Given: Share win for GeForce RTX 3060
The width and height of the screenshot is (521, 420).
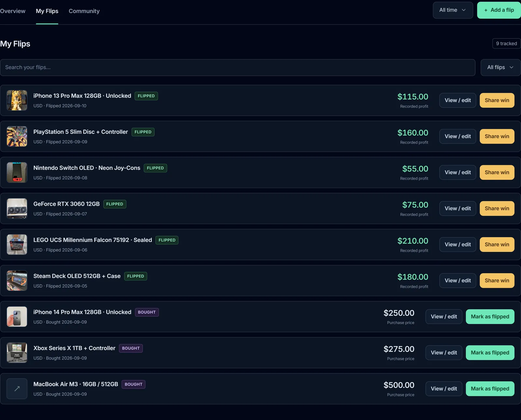Looking at the screenshot, I should tap(497, 209).
